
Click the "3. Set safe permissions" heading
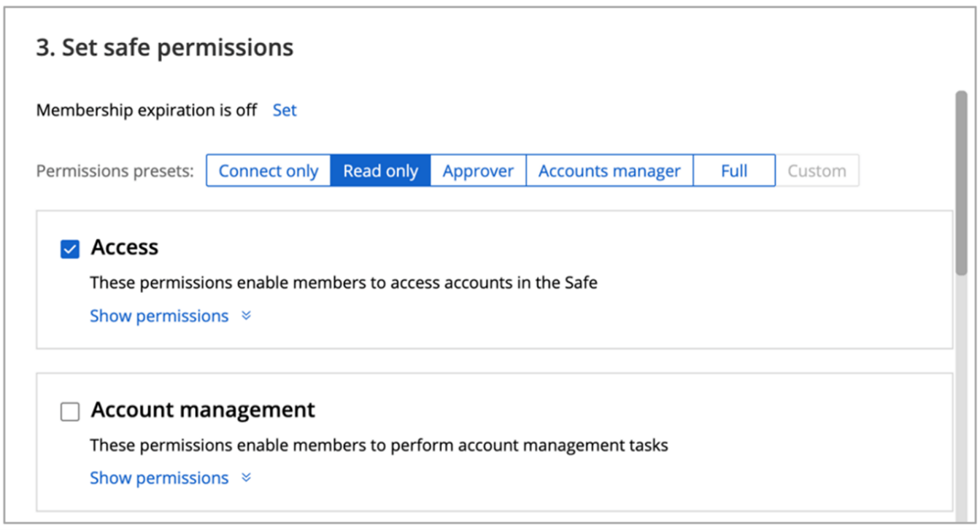point(165,47)
